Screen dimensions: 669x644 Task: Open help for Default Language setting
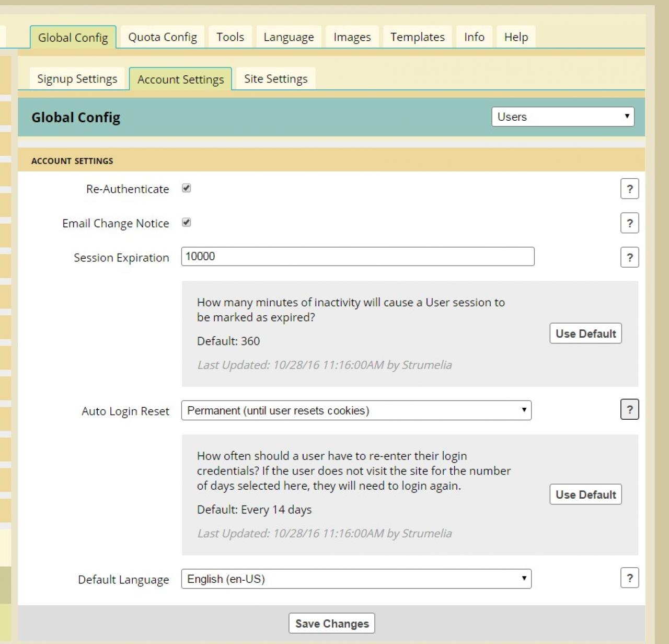click(x=629, y=578)
